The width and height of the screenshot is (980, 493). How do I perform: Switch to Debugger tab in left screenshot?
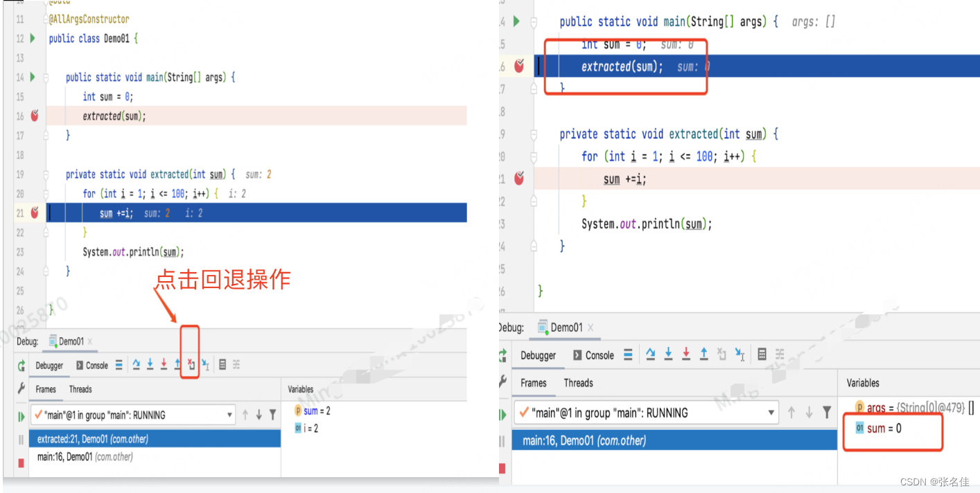(49, 366)
